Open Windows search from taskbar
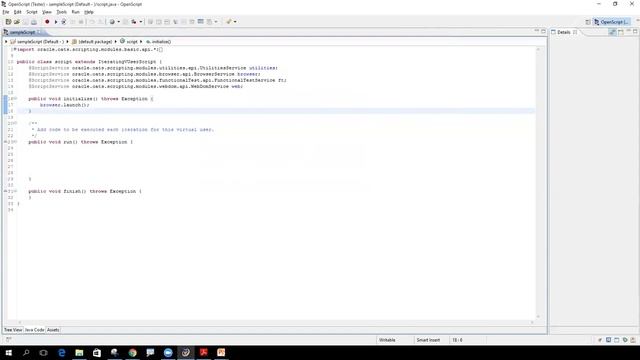Image resolution: width=640 pixels, height=360 pixels. coord(26,353)
